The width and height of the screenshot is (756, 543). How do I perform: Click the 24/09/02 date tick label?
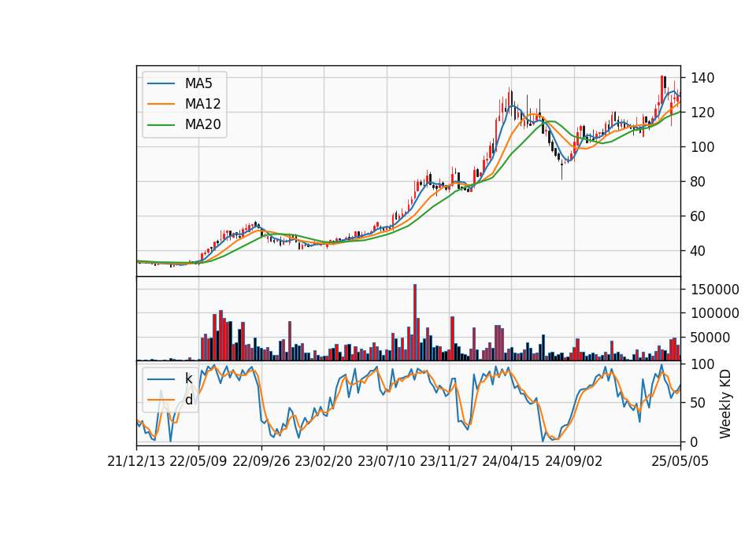click(574, 461)
